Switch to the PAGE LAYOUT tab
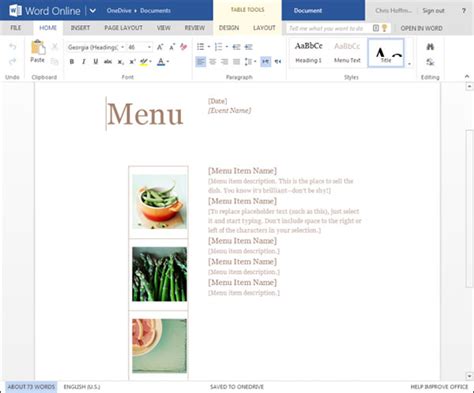474x393 pixels. [x=123, y=28]
